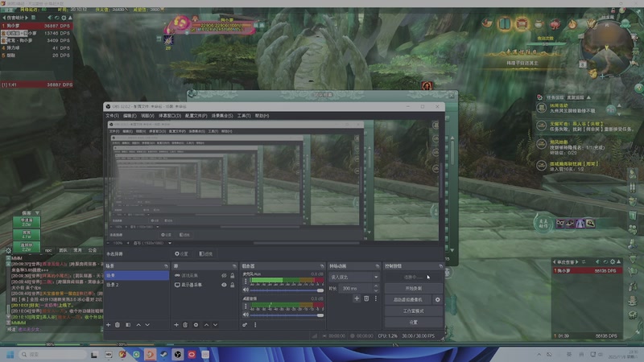Image resolution: width=644 pixels, height=362 pixels.
Task: Move the selected source up
Action: pos(206,325)
